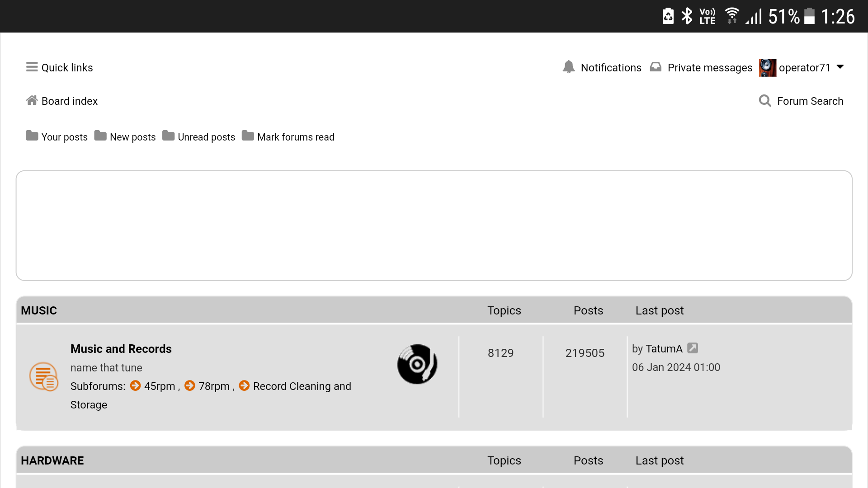The width and height of the screenshot is (868, 488).
Task: Go to the 78rpm subforum
Action: [x=214, y=386]
